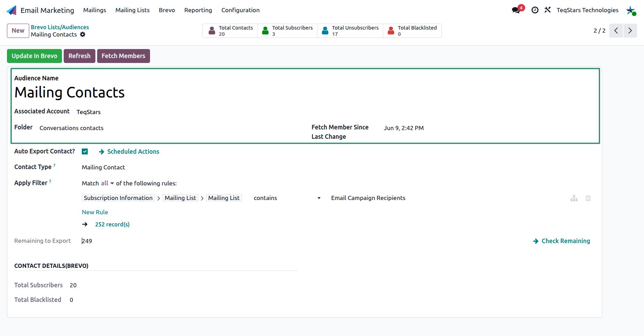The height and width of the screenshot is (336, 644).
Task: Click the Folder Conversations contacts field
Action: point(71,128)
